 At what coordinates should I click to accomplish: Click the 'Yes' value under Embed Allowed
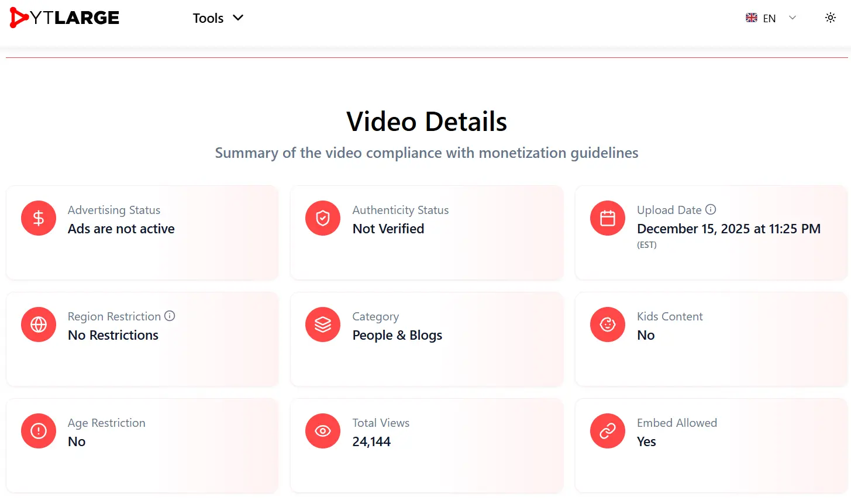tap(646, 441)
